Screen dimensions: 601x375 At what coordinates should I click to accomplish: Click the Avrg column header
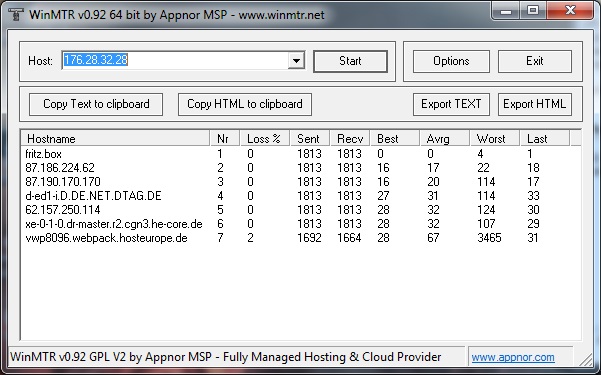tap(445, 138)
